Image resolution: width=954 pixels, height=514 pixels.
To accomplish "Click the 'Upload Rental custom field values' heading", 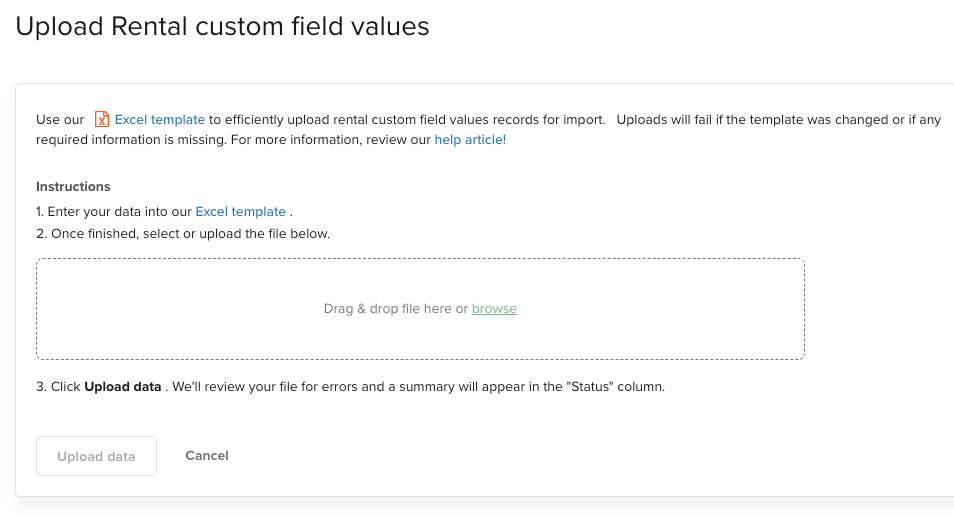I will (223, 27).
